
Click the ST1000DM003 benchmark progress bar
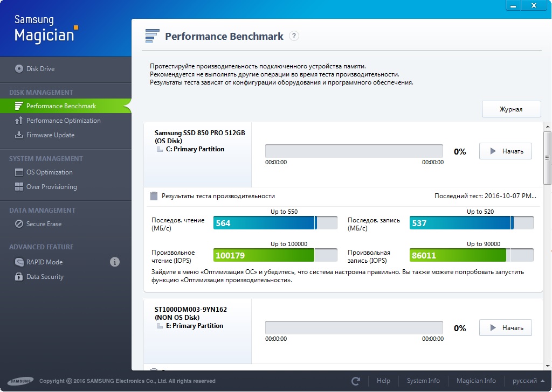(354, 328)
